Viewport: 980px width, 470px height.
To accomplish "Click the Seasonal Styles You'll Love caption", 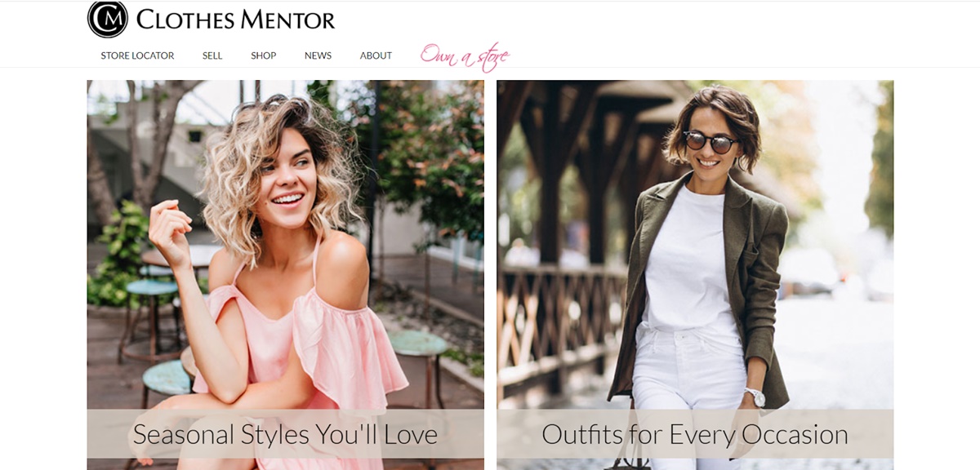I will click(x=285, y=434).
